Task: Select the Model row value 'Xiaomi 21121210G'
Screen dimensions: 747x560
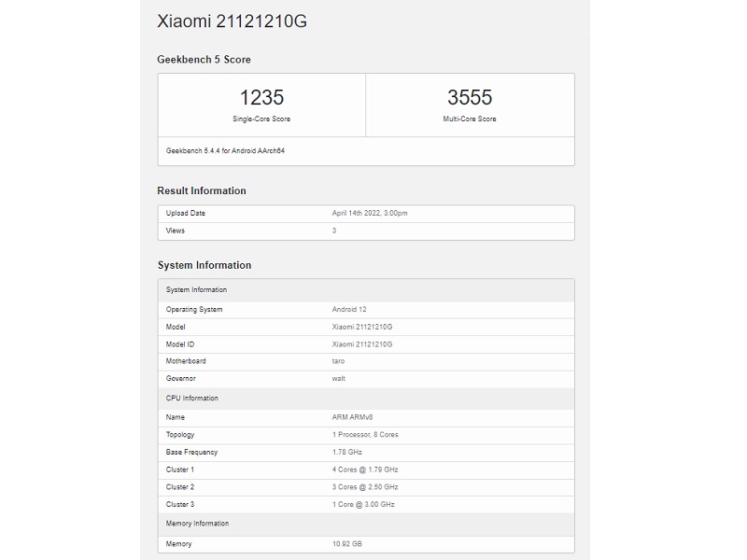Action: click(362, 328)
